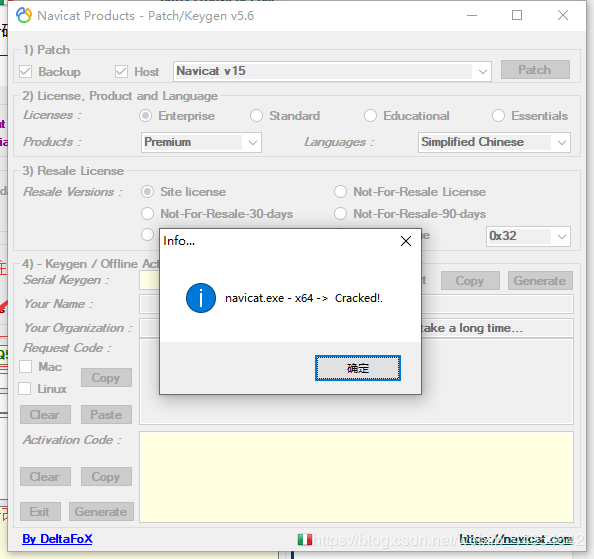Select Not-For-Resale-30-days option
The width and height of the screenshot is (594, 559).
tap(147, 214)
